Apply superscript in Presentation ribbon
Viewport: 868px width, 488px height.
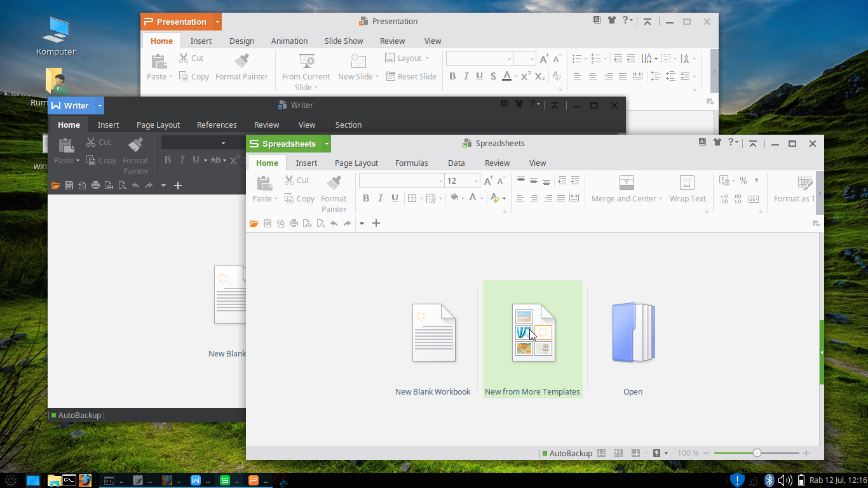pos(526,76)
